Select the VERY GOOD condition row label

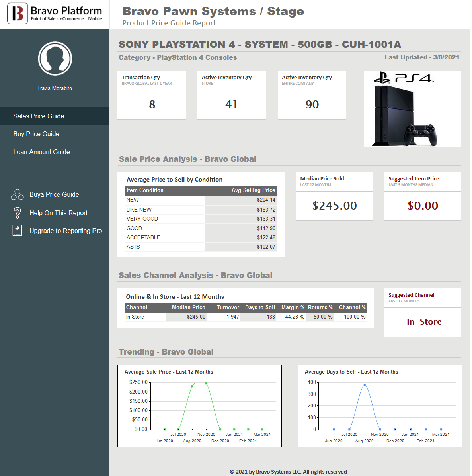[142, 219]
